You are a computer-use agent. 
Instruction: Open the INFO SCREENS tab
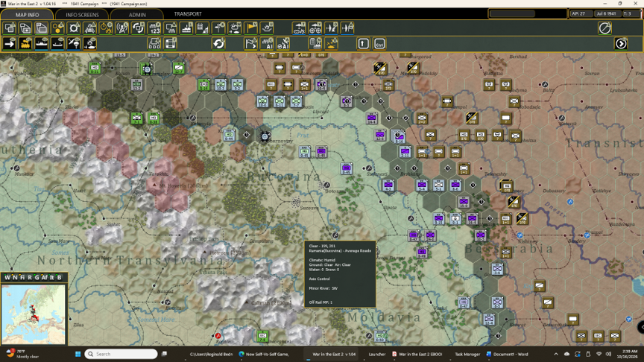pyautogui.click(x=82, y=14)
